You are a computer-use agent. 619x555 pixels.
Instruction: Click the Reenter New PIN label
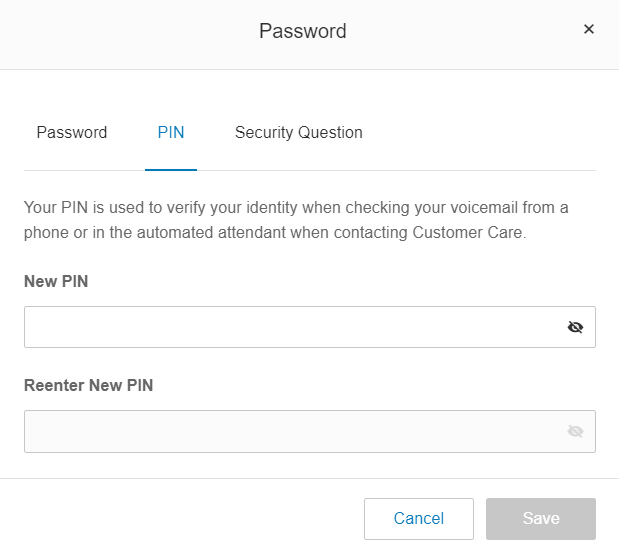88,385
